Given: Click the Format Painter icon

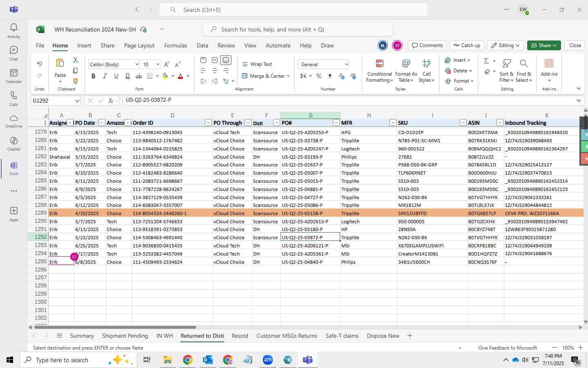Looking at the screenshot, I should point(76,81).
